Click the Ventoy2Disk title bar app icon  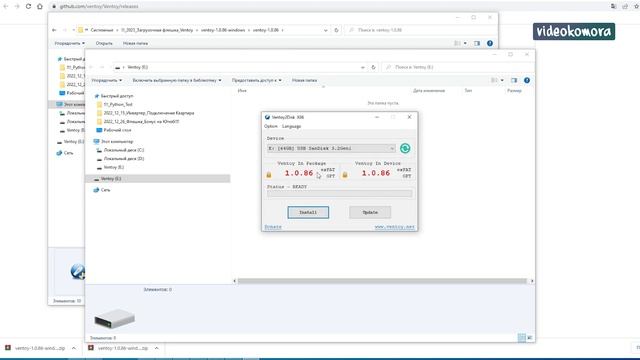[267, 117]
